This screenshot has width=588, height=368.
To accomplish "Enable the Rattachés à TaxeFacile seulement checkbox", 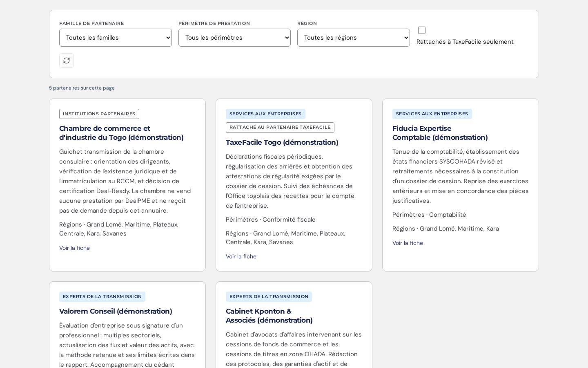I will (x=422, y=30).
